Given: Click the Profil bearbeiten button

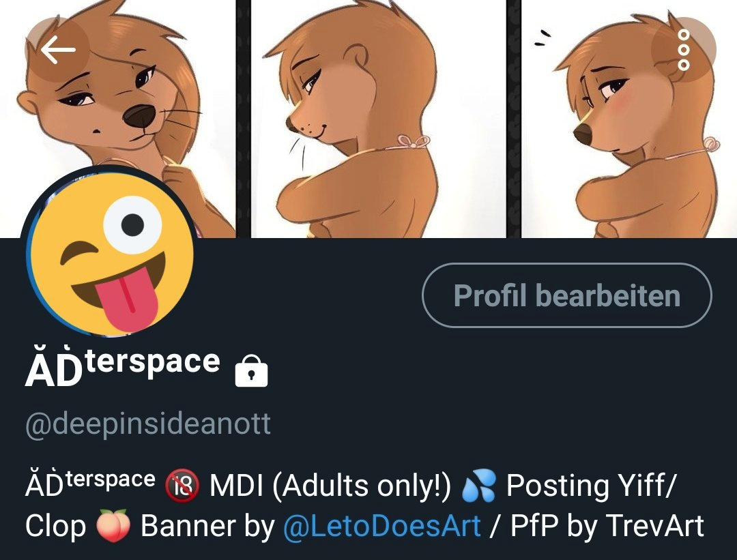Looking at the screenshot, I should pos(567,295).
